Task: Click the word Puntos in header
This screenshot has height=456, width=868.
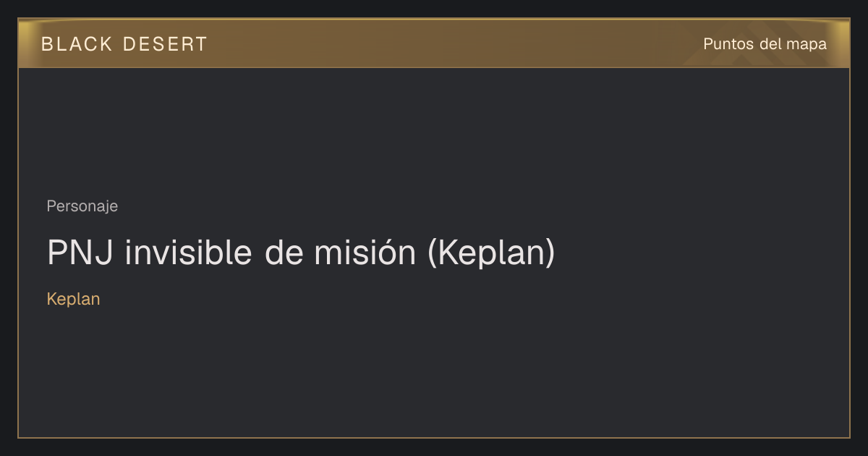Action: coord(729,44)
